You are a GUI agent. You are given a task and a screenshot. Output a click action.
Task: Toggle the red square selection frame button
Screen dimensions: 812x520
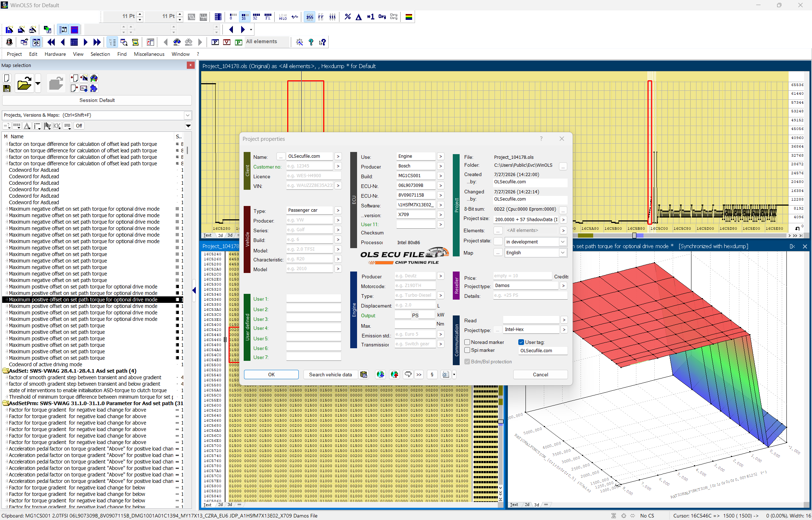click(75, 30)
